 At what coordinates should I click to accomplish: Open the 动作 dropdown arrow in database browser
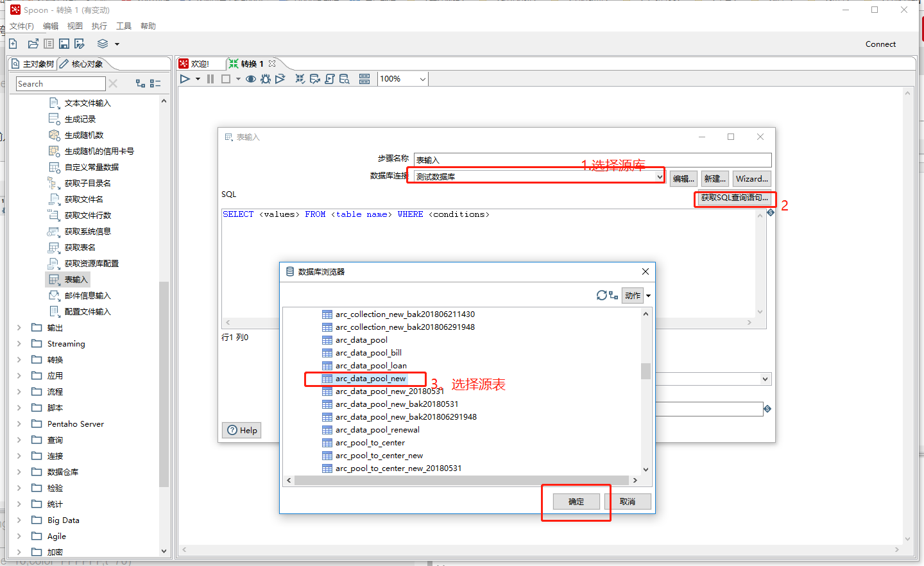(649, 296)
